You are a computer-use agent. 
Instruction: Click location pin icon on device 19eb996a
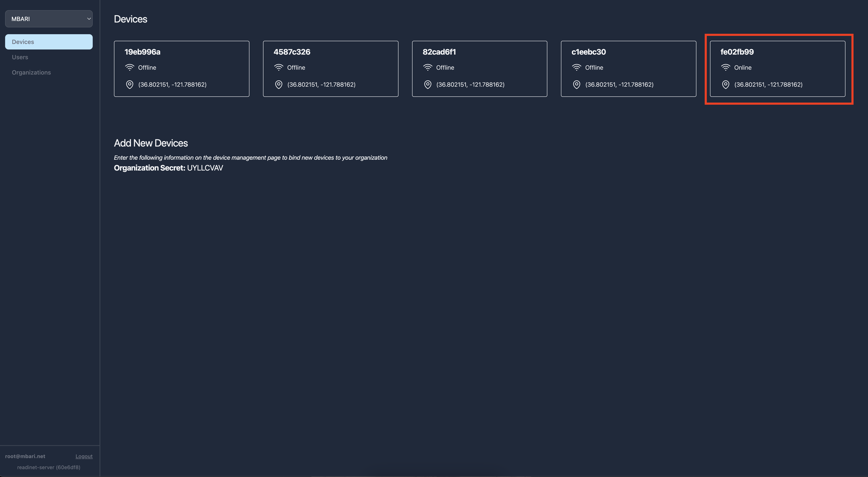coord(129,85)
